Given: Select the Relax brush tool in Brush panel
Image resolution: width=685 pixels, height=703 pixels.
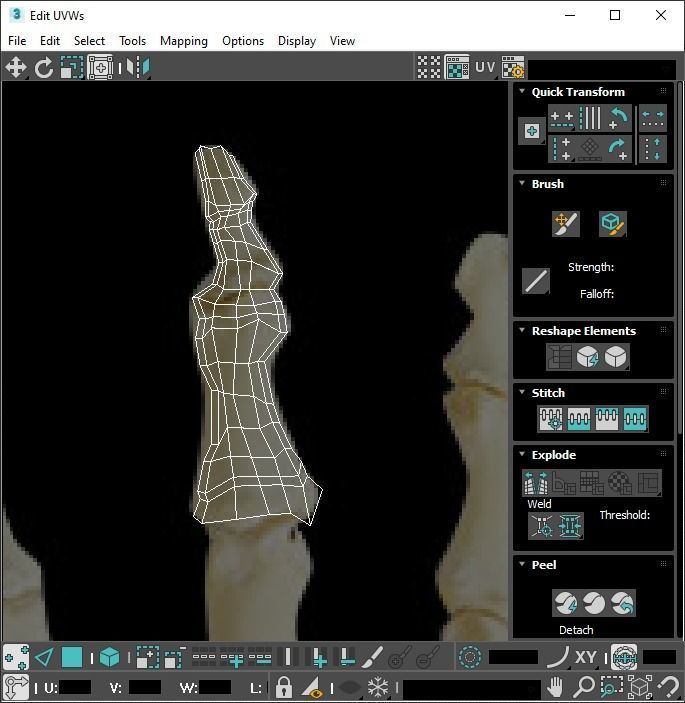Looking at the screenshot, I should point(612,223).
